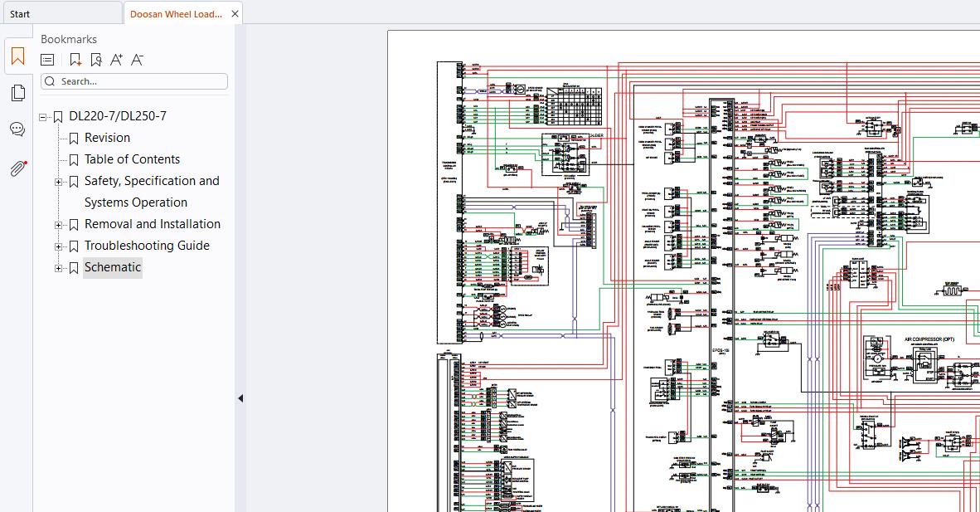Click the bookmarks Search field

[134, 81]
